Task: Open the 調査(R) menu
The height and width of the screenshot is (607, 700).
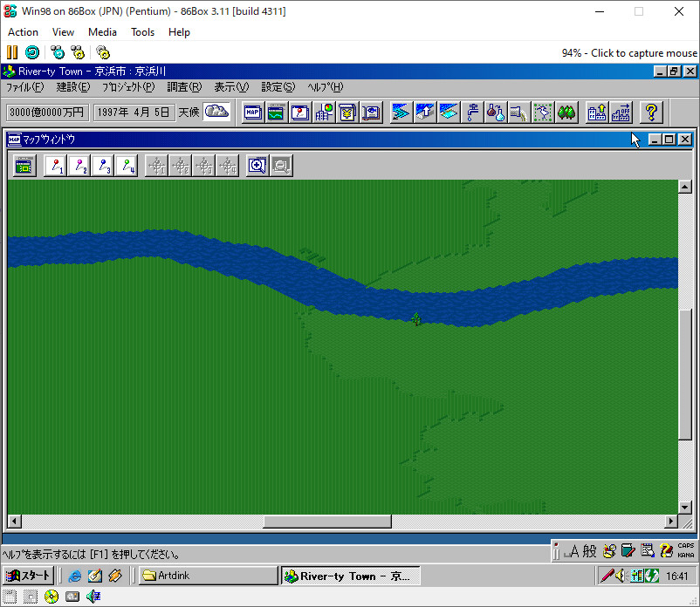Action: pos(184,87)
